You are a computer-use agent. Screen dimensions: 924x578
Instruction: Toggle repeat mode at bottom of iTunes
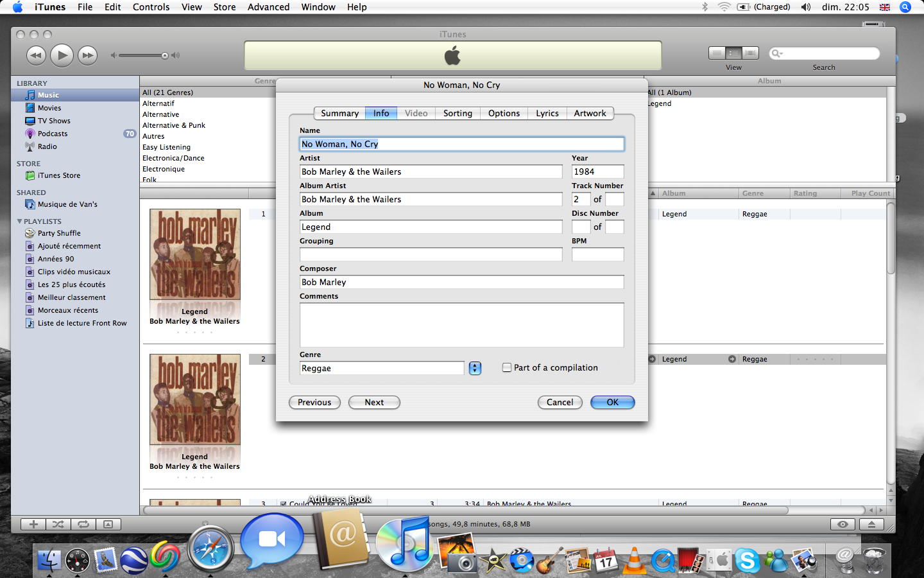coord(83,524)
